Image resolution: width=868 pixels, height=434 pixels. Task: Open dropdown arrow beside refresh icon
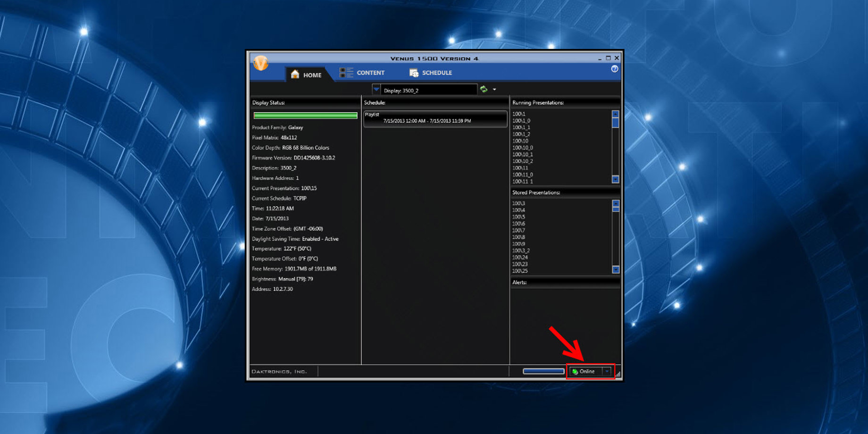[x=494, y=89]
